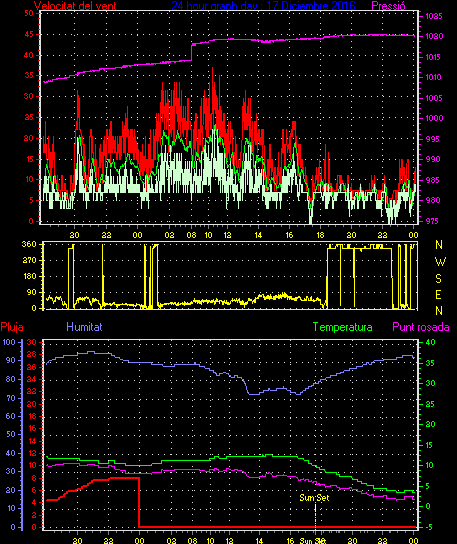Click the '1000' value on pressure axis

click(x=434, y=118)
